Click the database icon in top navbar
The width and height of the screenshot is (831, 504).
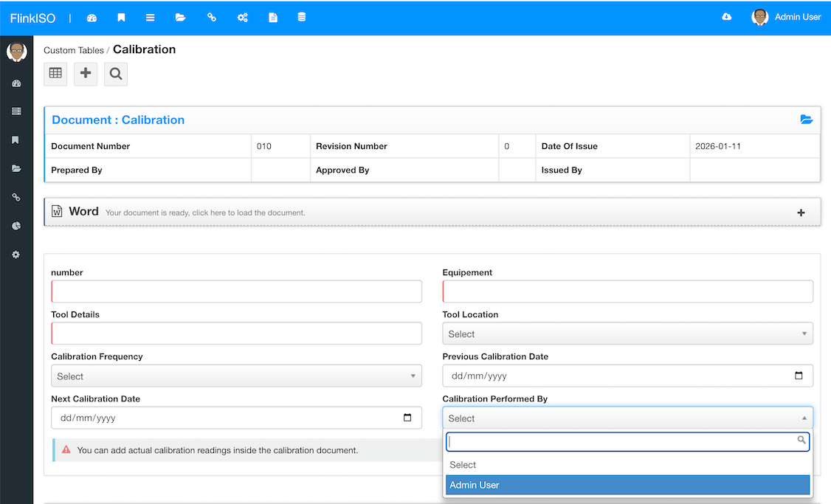coord(302,18)
